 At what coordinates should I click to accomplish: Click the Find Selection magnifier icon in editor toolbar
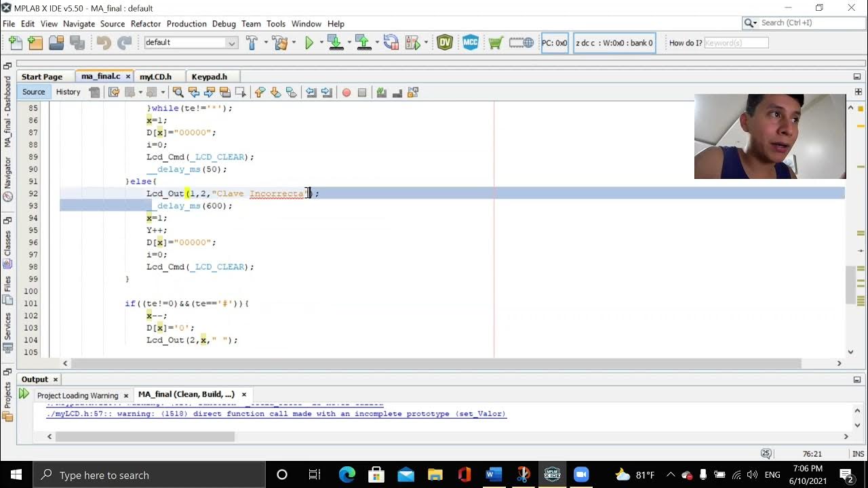(178, 92)
